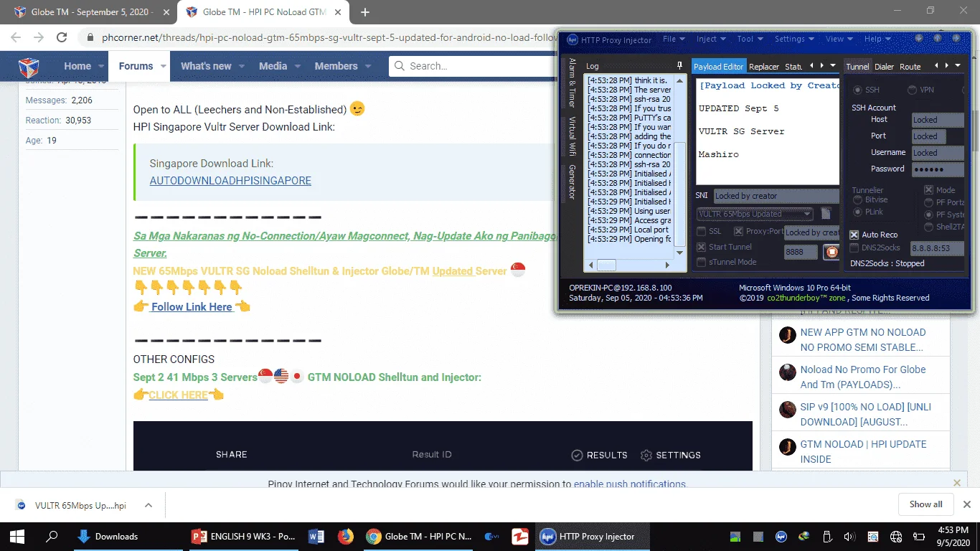
Task: Open the Help menu in HTTP Proxy Injector
Action: click(x=877, y=39)
